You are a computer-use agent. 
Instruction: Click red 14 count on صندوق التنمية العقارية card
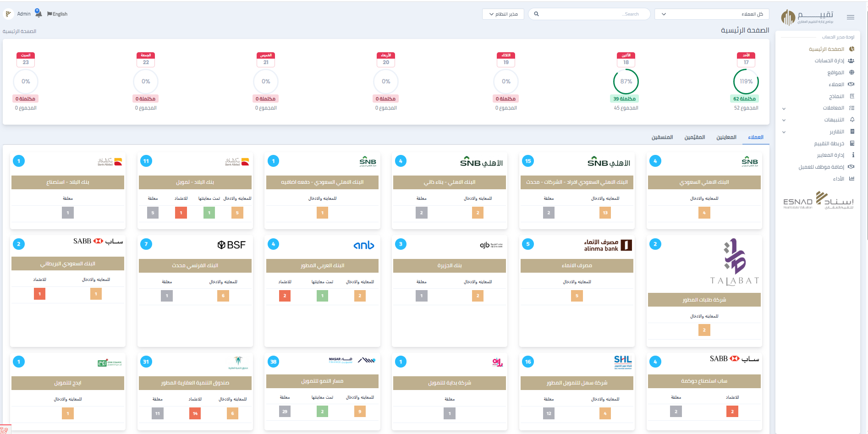click(x=195, y=413)
